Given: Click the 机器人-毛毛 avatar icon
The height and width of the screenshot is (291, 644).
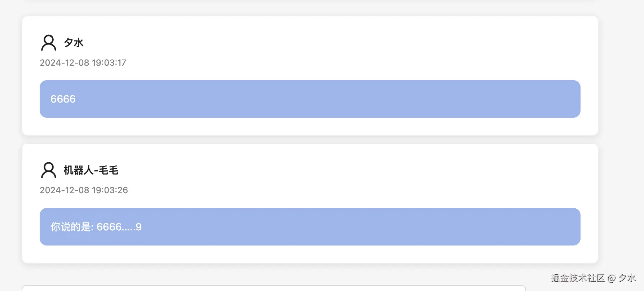Looking at the screenshot, I should click(x=49, y=170).
